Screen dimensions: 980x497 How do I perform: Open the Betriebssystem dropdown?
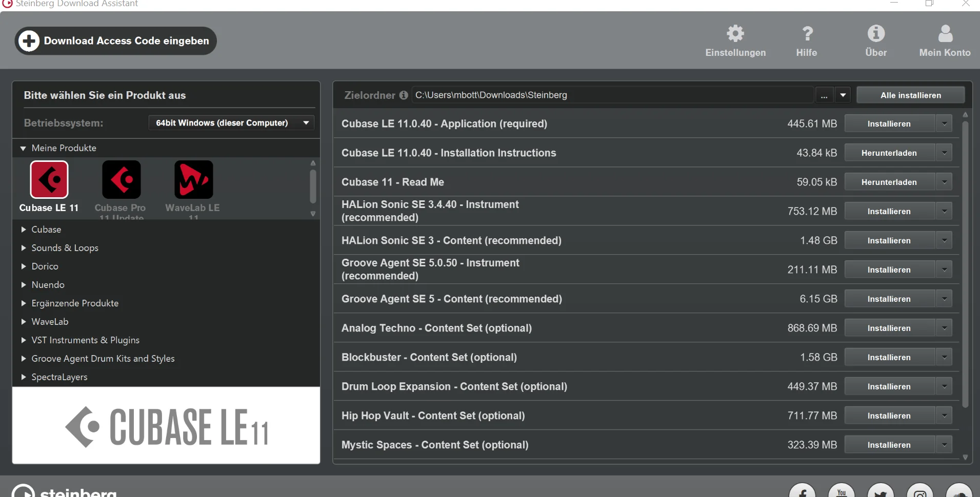coord(231,123)
